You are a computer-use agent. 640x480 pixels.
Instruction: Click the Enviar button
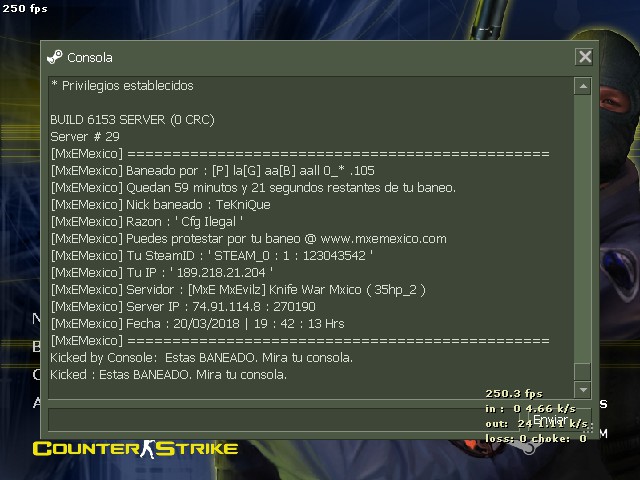point(558,420)
